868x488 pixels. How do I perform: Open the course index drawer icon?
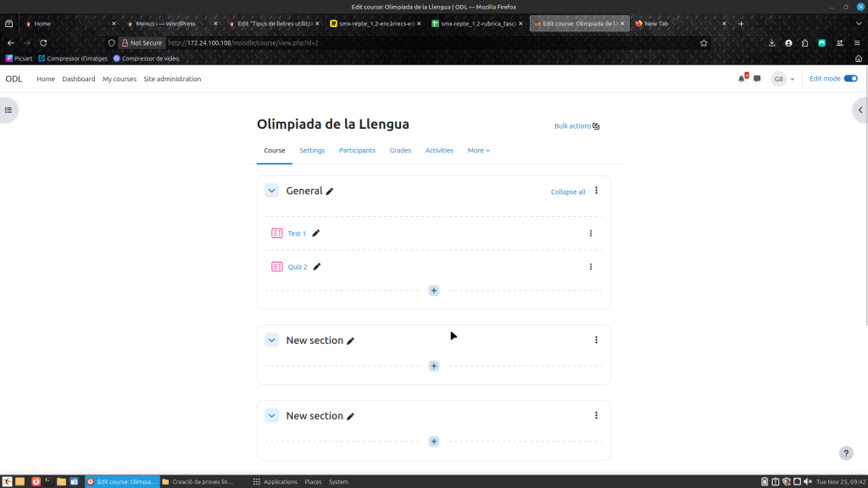[x=8, y=110]
